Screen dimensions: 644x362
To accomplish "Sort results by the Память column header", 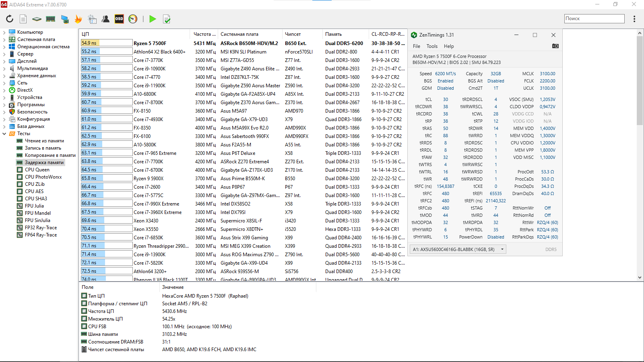I will tap(346, 34).
